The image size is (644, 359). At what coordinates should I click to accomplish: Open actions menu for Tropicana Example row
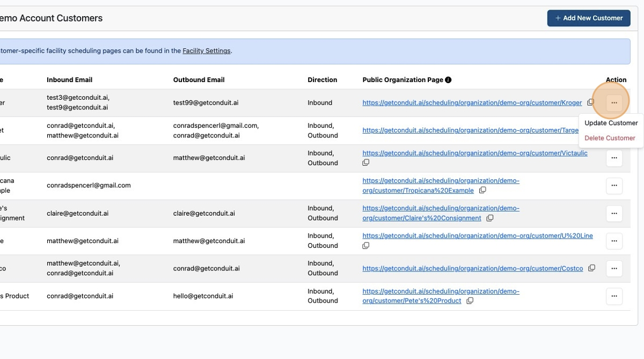click(614, 186)
